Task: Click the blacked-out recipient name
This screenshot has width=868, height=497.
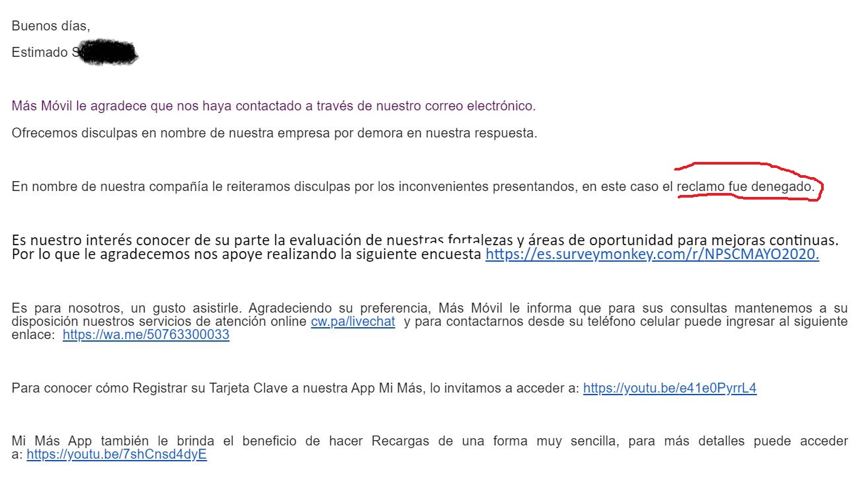Action: [106, 53]
